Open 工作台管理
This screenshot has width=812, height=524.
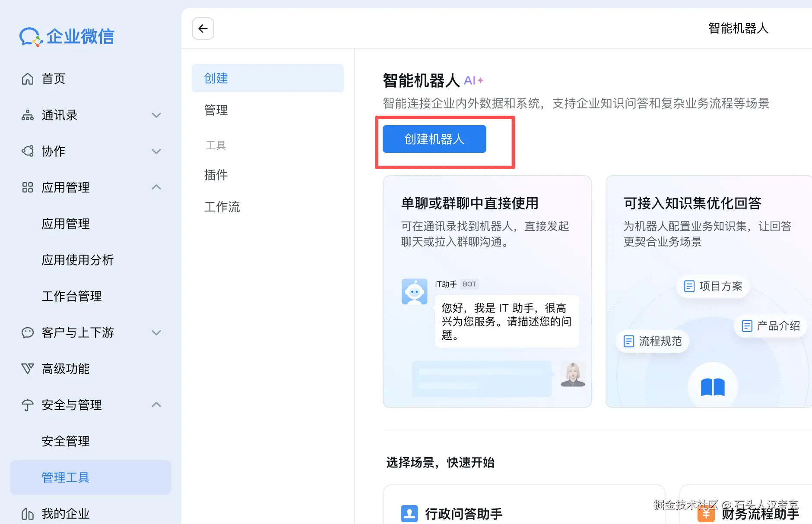[x=91, y=296]
